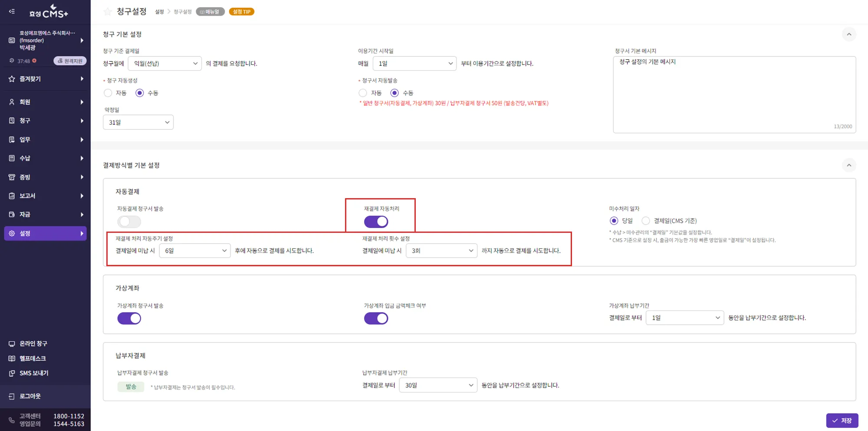This screenshot has width=868, height=431.
Task: Select 결제일(CMS 기준) radio option
Action: pos(646,221)
